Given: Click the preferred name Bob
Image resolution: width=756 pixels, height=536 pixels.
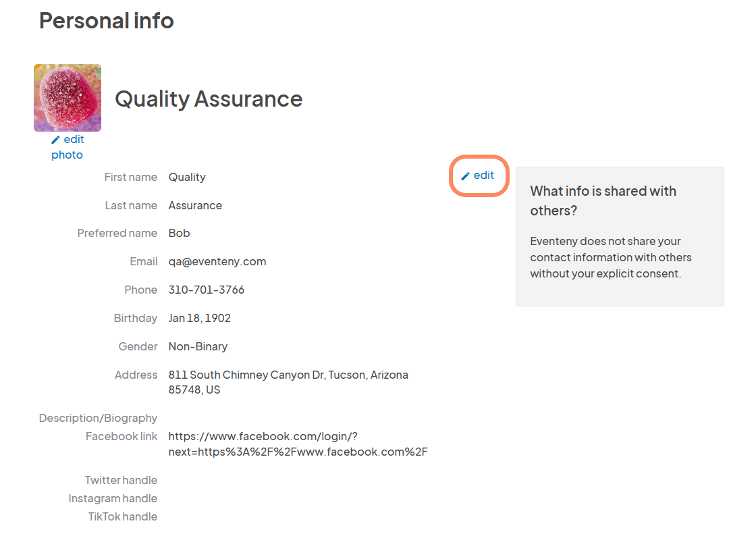Looking at the screenshot, I should pyautogui.click(x=180, y=233).
